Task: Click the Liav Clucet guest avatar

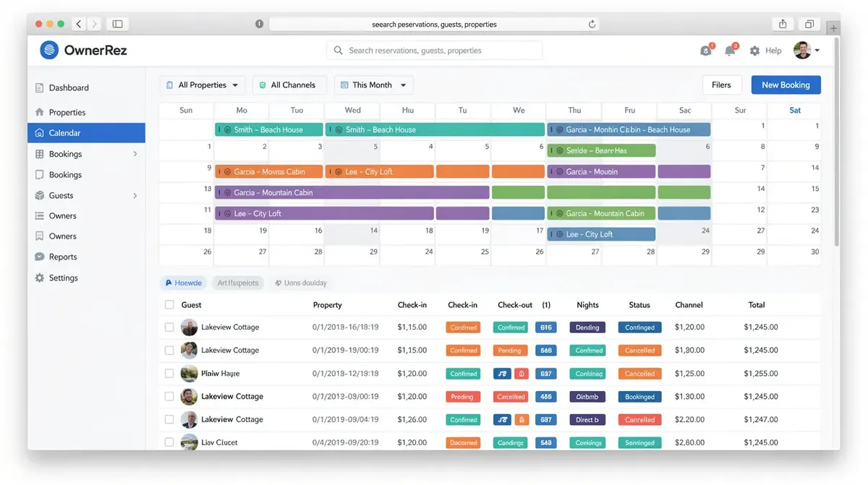Action: coord(189,442)
